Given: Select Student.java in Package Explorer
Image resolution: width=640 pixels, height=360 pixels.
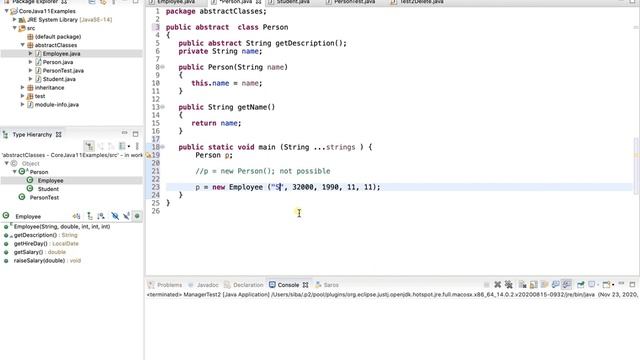Looking at the screenshot, I should tap(59, 79).
